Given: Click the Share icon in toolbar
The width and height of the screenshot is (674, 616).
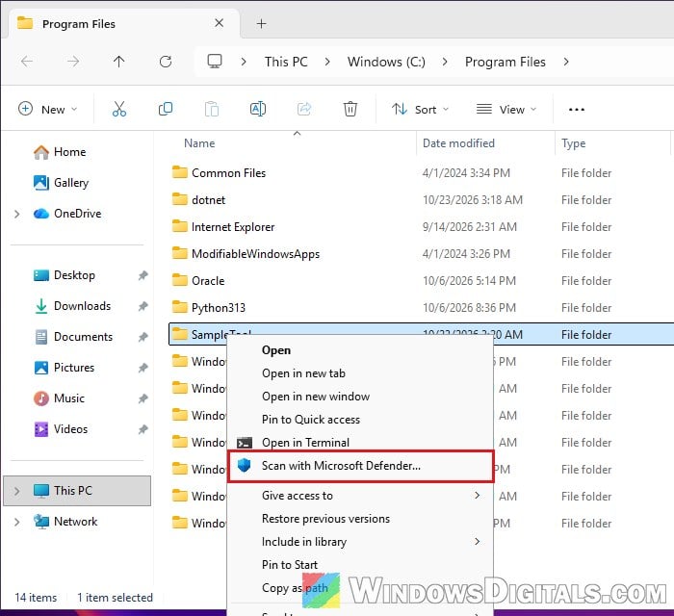Looking at the screenshot, I should 304,109.
